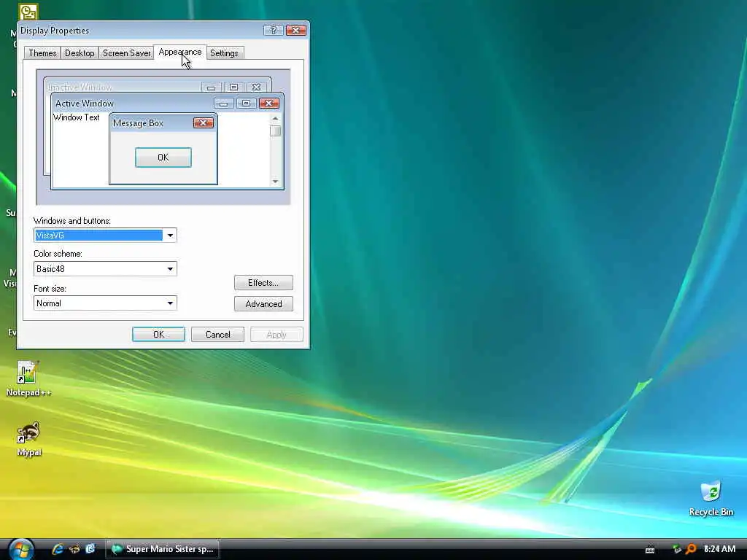Screen dimensions: 747x560
Task: Go to the Screen Saver tab
Action: click(126, 52)
